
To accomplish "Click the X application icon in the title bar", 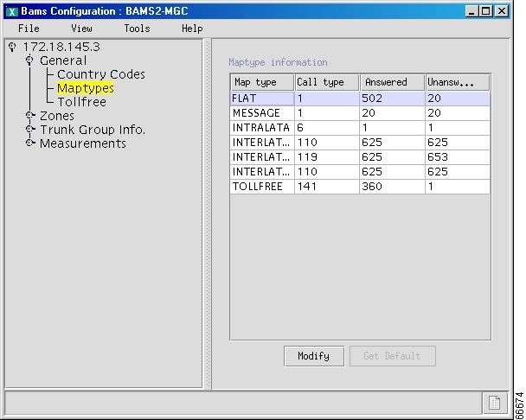I will [x=11, y=11].
